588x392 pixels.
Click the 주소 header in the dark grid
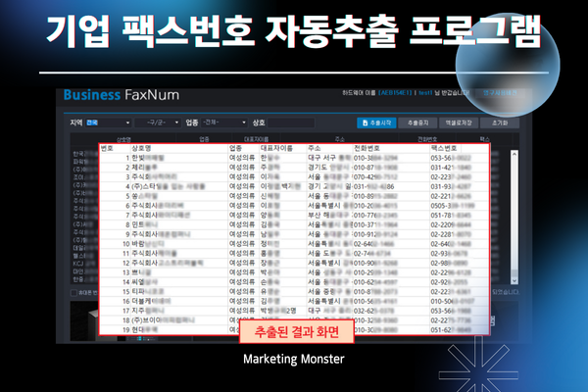coord(339,139)
